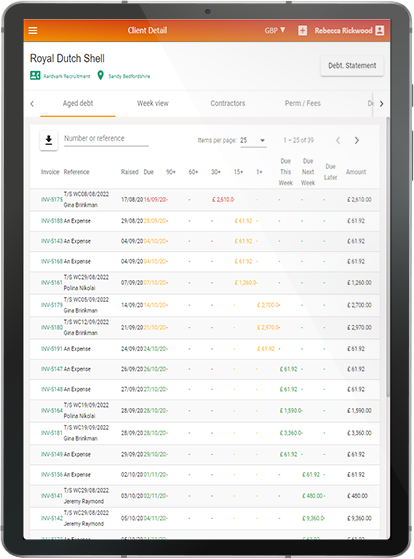The height and width of the screenshot is (559, 414).
Task: Go to next page of invoices
Action: point(357,140)
